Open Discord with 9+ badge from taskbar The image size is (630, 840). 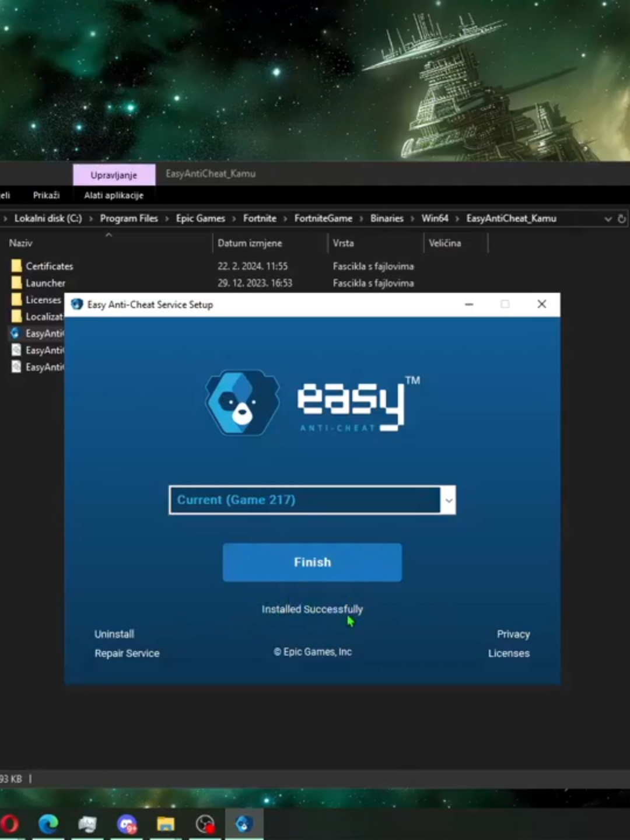[127, 824]
